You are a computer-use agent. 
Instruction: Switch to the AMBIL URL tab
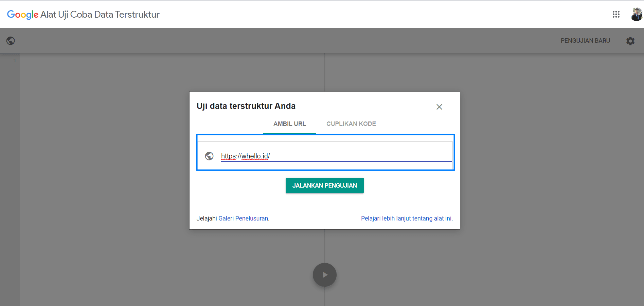click(x=289, y=124)
